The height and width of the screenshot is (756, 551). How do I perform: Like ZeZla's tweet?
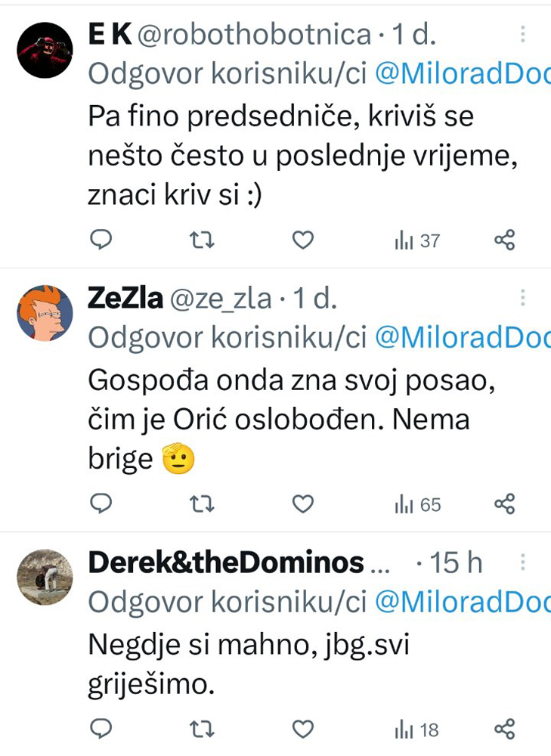point(303,504)
